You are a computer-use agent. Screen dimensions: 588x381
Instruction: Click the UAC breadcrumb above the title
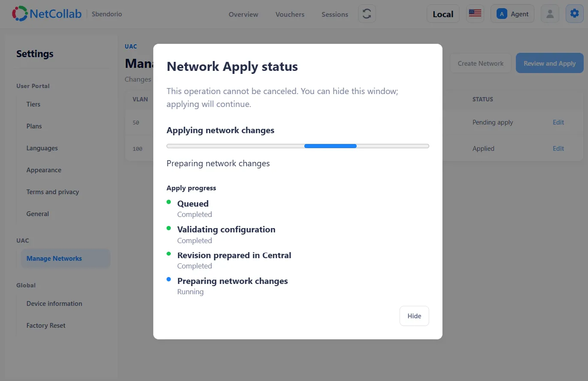(131, 46)
